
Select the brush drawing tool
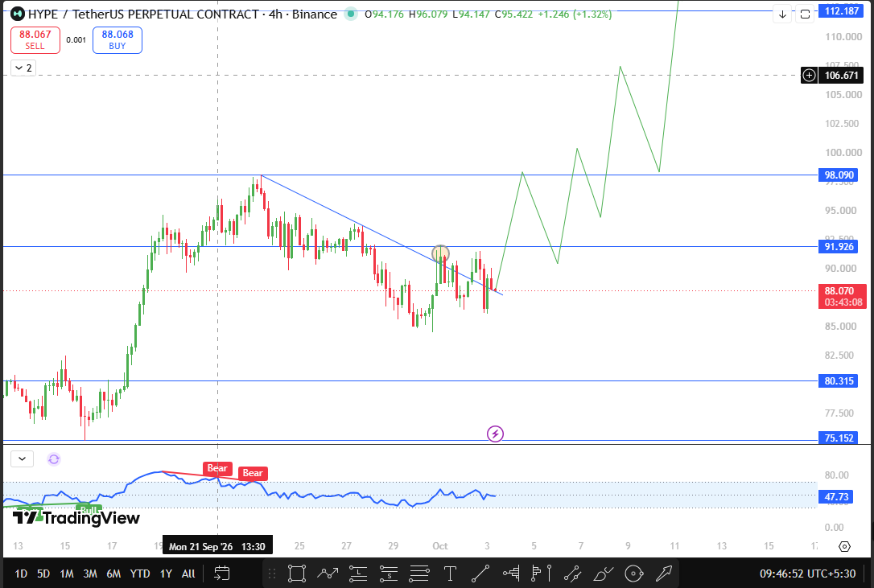pos(603,574)
